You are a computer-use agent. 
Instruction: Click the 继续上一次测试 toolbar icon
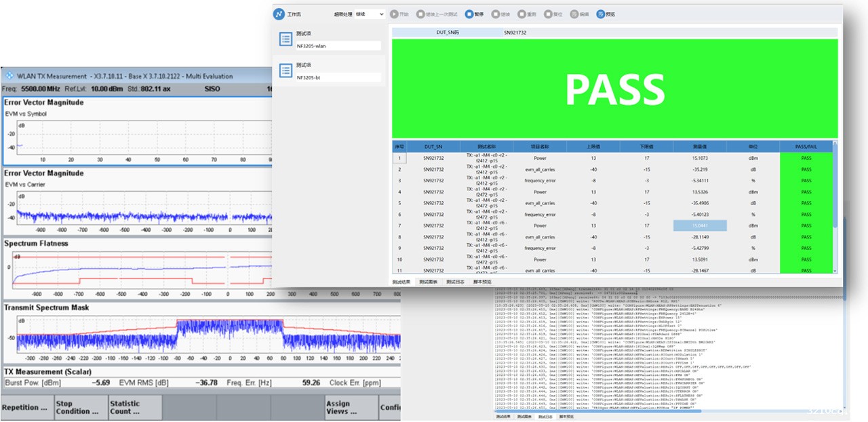[421, 14]
